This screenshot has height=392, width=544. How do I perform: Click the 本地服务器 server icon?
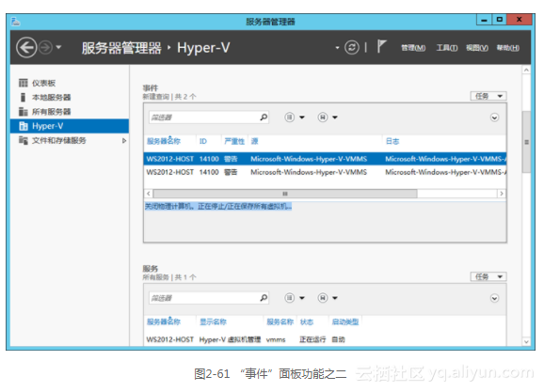pyautogui.click(x=23, y=98)
